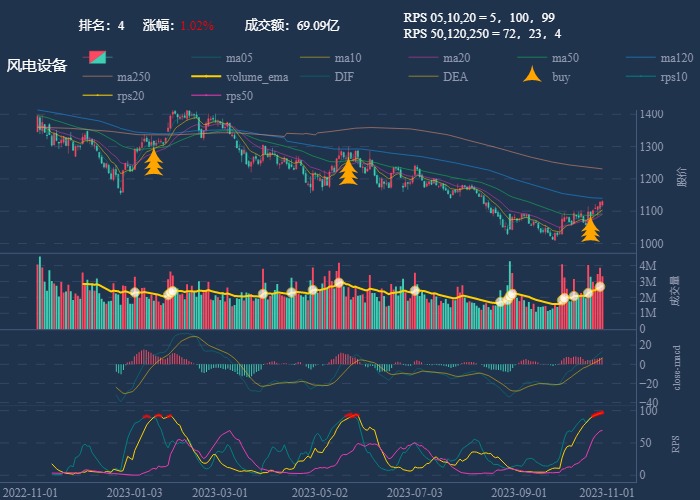
Task: Select the rps50 legend item
Action: point(239,96)
